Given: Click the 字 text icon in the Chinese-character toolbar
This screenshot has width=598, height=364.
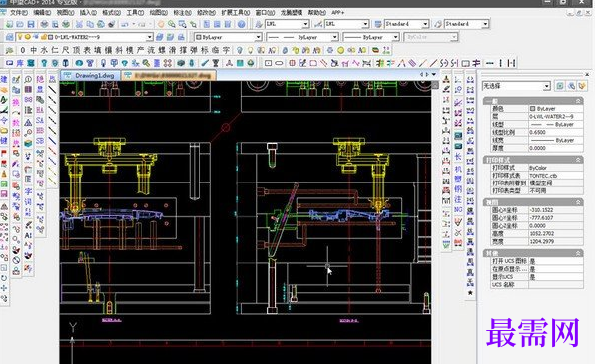Looking at the screenshot, I should point(226,50).
